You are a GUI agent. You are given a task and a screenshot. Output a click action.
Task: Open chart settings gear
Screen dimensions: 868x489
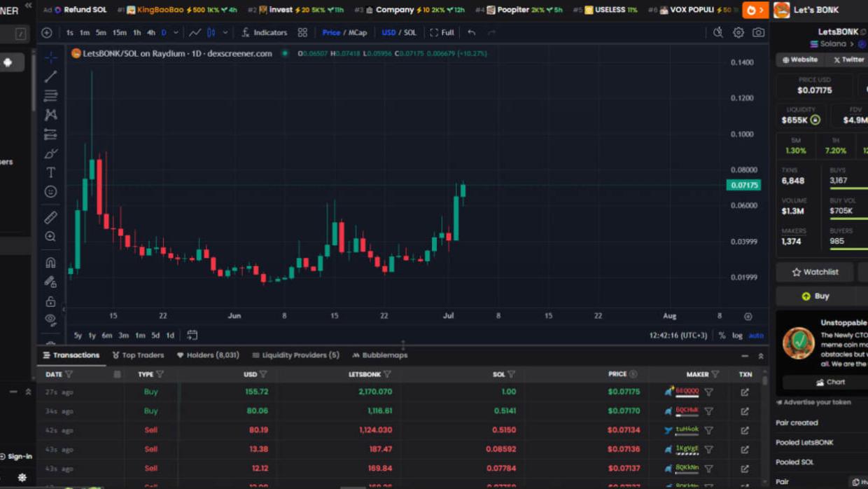pyautogui.click(x=738, y=33)
